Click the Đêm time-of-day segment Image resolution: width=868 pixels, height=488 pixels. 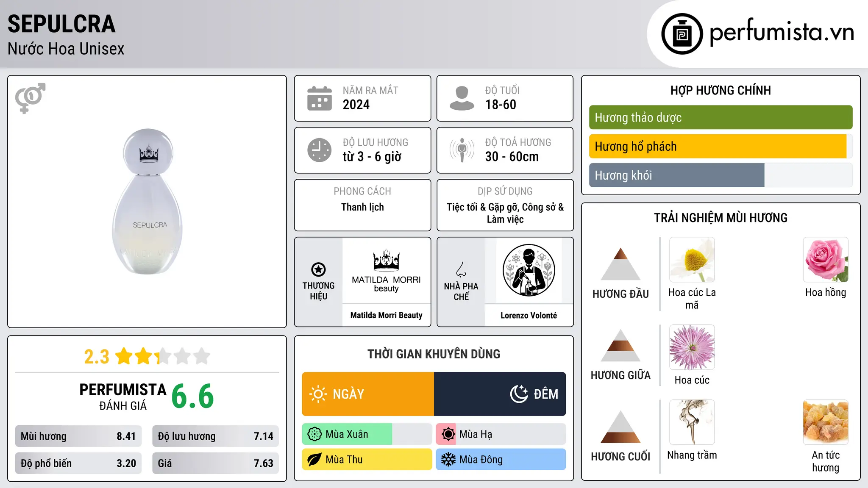click(500, 394)
